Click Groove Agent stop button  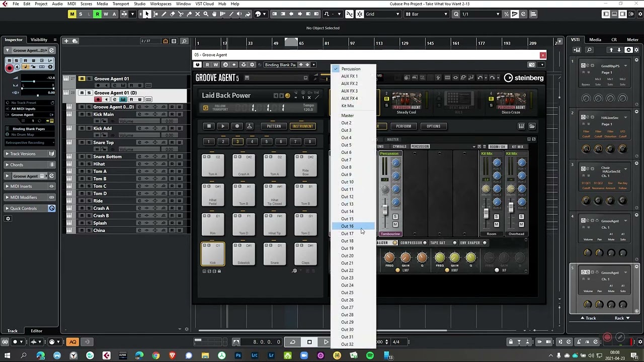[209, 126]
